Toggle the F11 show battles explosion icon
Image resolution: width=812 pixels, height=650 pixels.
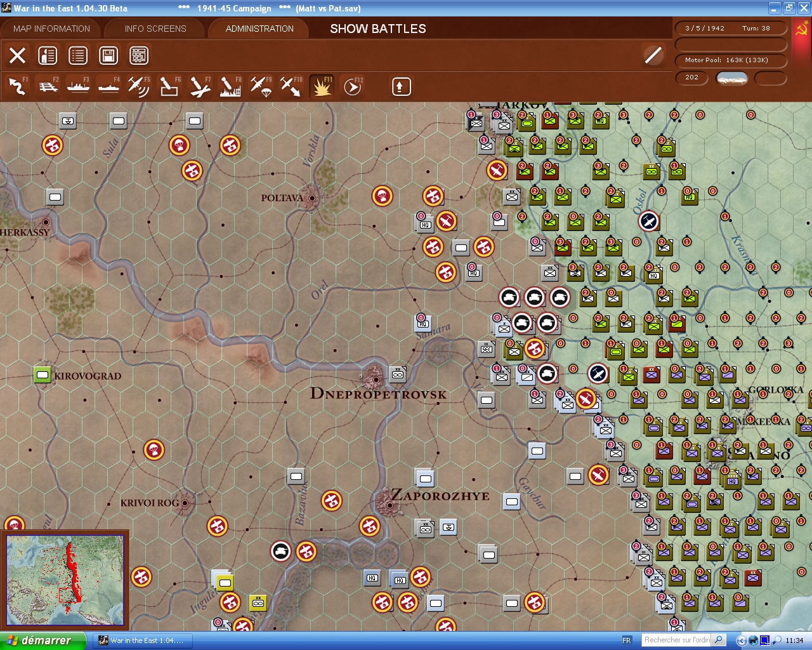pos(322,86)
